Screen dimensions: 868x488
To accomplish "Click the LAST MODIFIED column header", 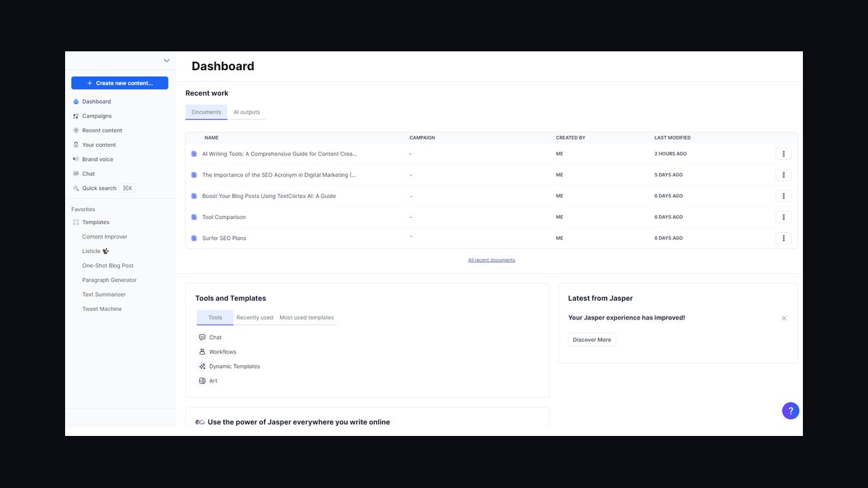I will coord(673,137).
